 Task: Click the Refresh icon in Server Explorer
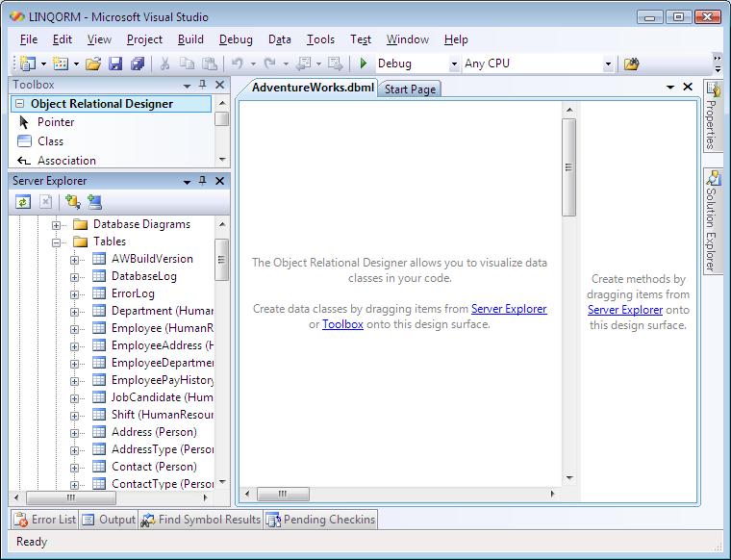23,202
